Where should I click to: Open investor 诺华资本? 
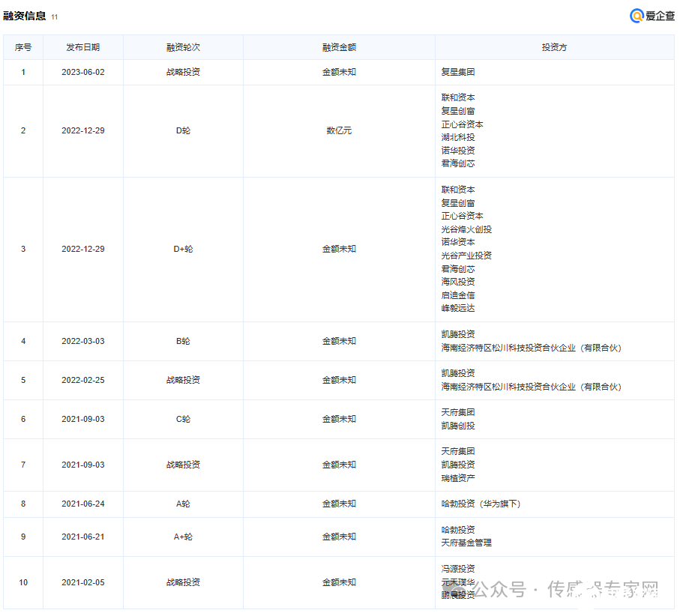pos(458,242)
